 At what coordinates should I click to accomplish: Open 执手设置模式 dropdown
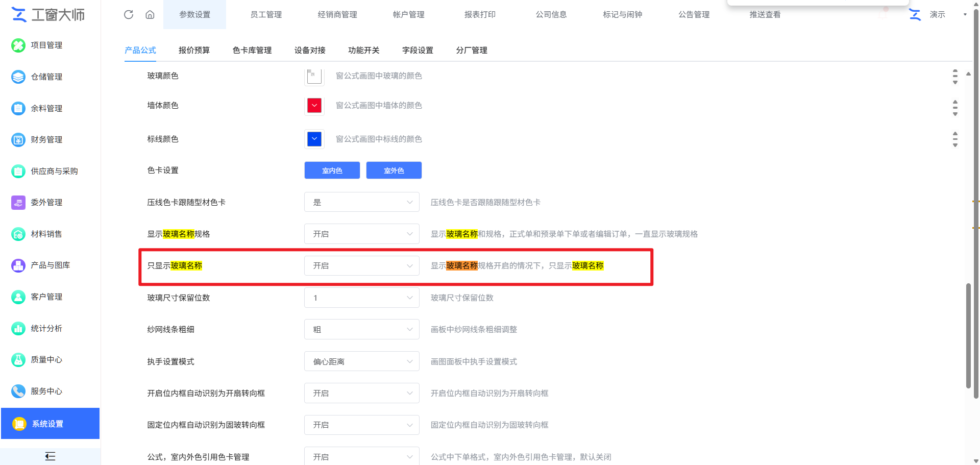pyautogui.click(x=362, y=361)
